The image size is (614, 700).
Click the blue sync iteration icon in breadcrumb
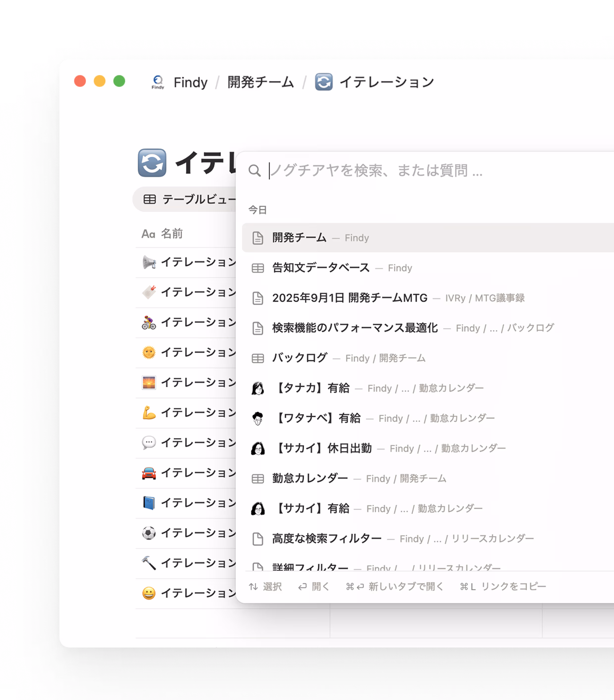pyautogui.click(x=323, y=82)
